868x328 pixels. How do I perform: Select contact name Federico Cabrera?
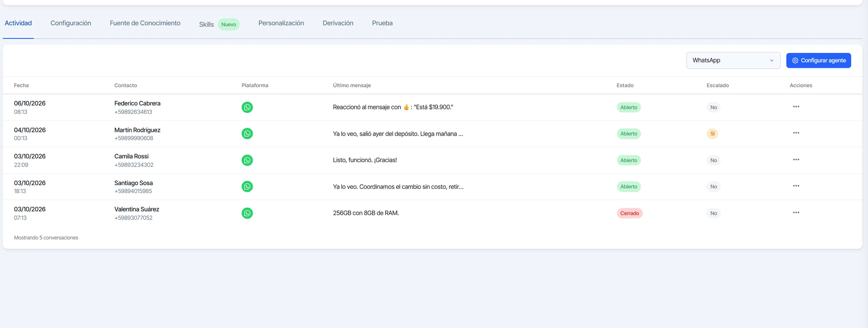137,103
